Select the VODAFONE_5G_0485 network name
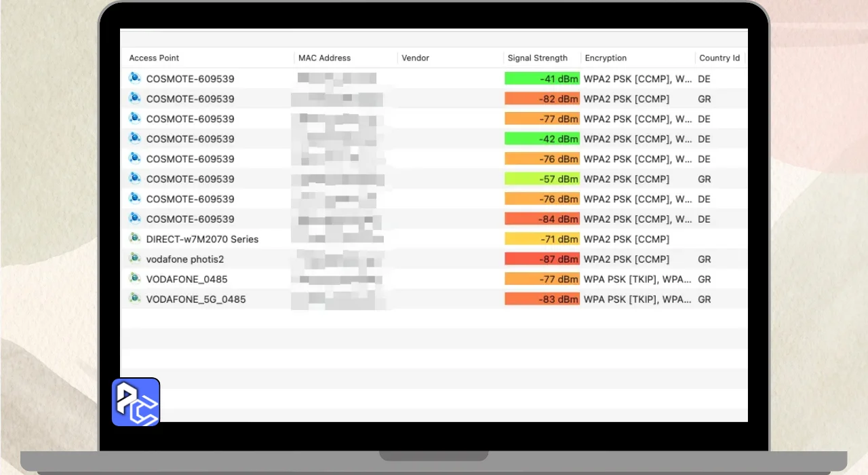868x475 pixels. (196, 299)
